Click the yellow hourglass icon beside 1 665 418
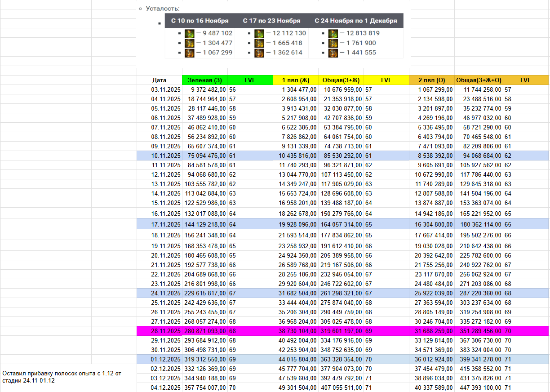Image resolution: width=550 pixels, height=392 pixels. point(259,43)
